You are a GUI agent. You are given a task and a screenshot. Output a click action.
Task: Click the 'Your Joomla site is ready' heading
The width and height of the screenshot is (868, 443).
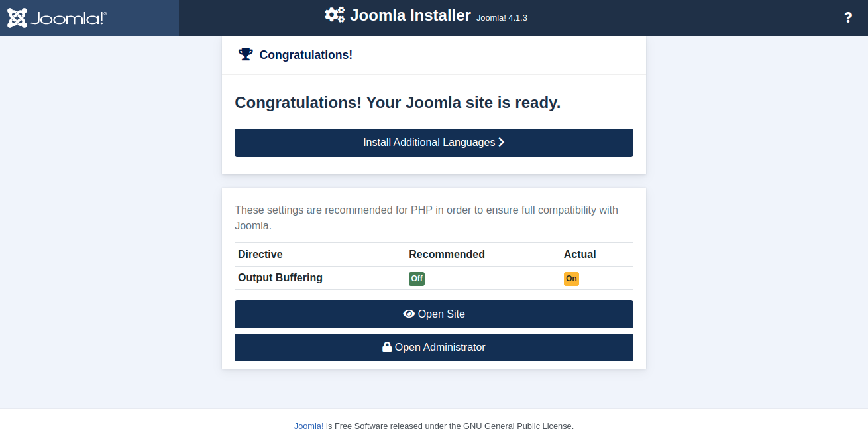click(398, 103)
